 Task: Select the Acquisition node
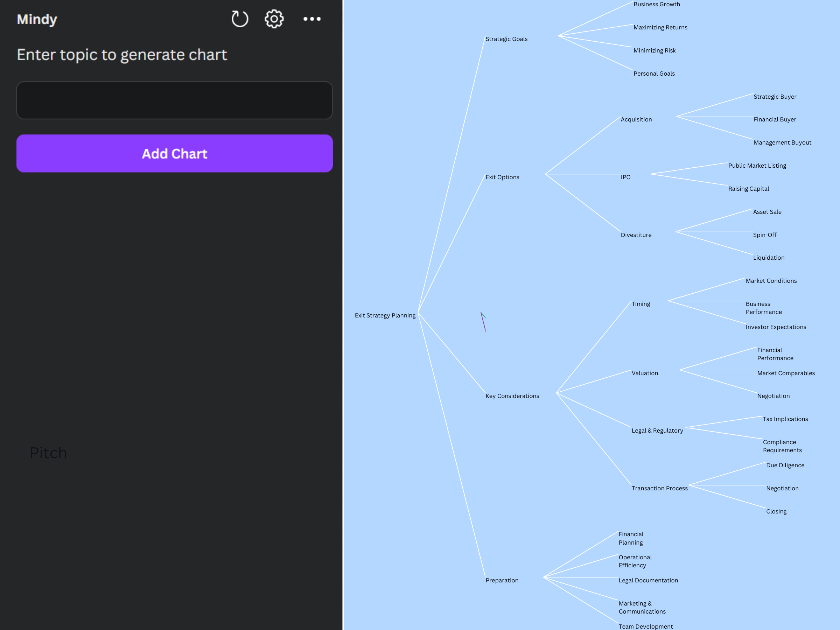(x=636, y=120)
